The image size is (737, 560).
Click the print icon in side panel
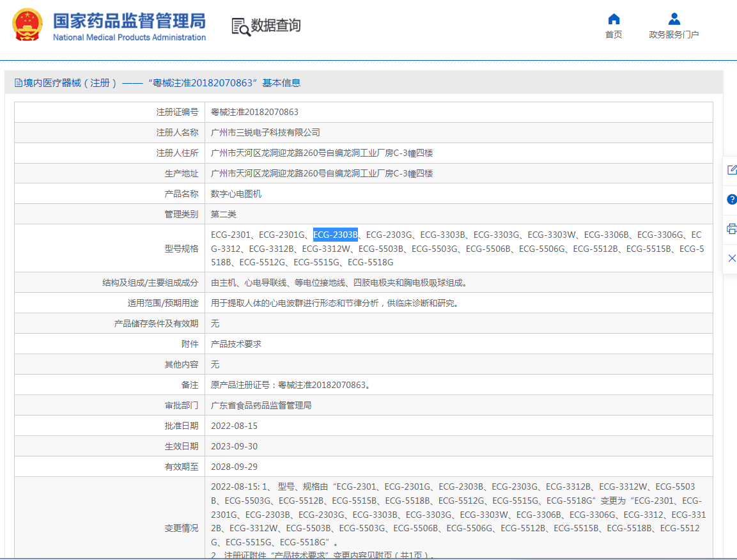(x=732, y=229)
